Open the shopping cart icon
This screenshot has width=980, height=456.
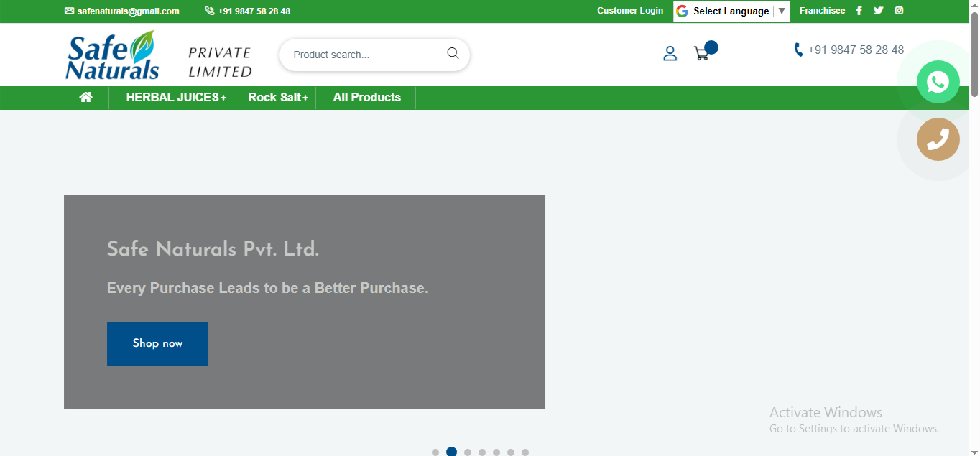pyautogui.click(x=701, y=54)
